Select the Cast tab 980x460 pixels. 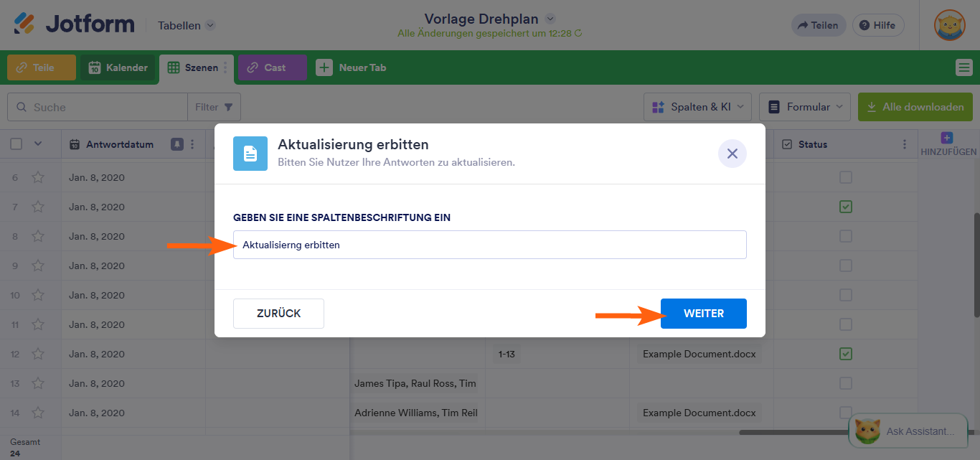coord(271,67)
